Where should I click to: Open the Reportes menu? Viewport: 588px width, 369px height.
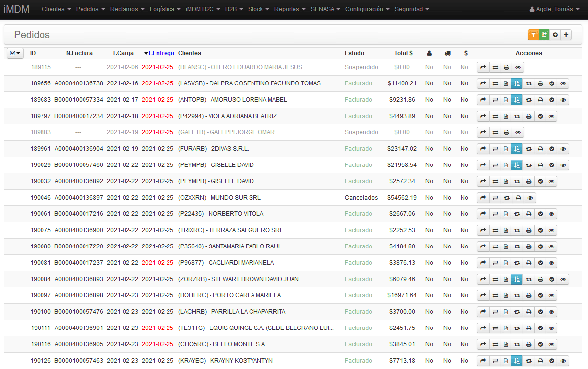(290, 9)
